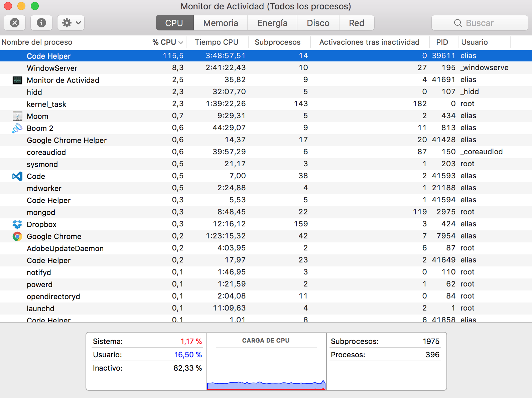Click the Moom app icon
Image resolution: width=532 pixels, height=398 pixels.
17,116
